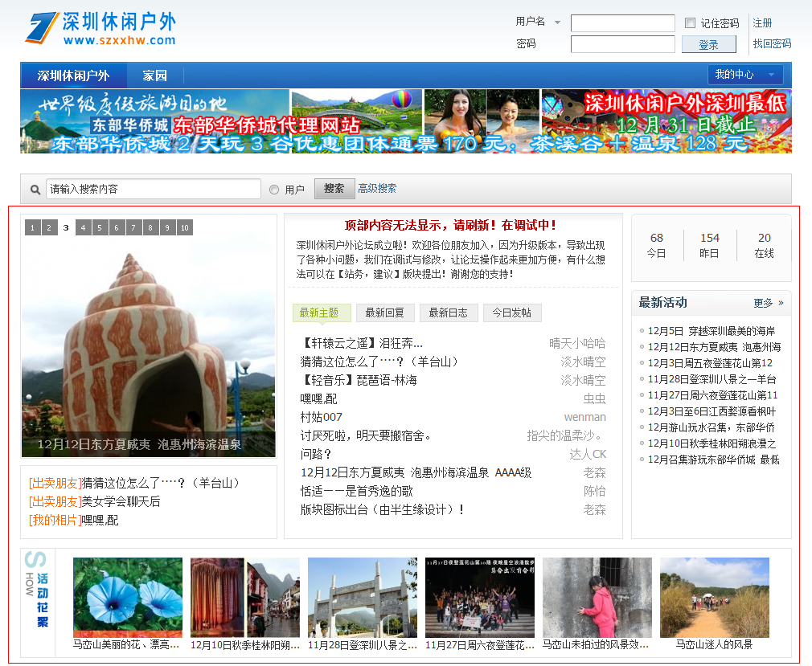Open the stone archway photo thumbnail
Image resolution: width=812 pixels, height=666 pixels.
pos(362,597)
